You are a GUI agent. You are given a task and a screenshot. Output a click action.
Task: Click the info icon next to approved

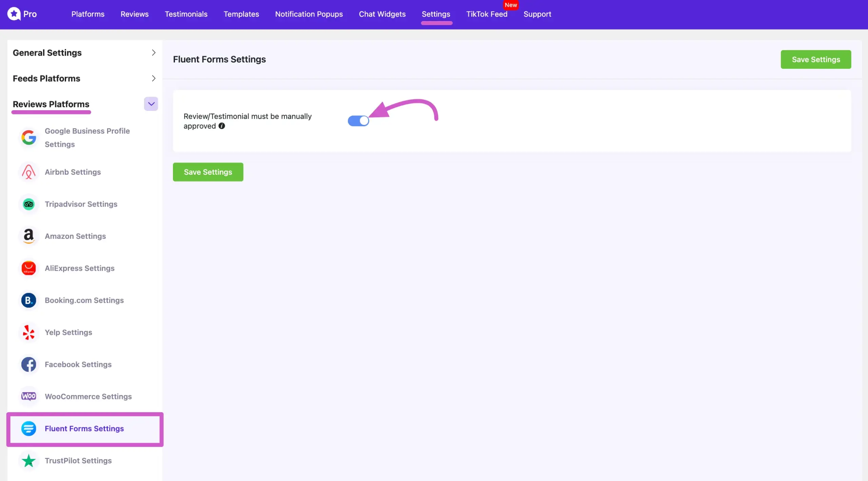coord(222,126)
